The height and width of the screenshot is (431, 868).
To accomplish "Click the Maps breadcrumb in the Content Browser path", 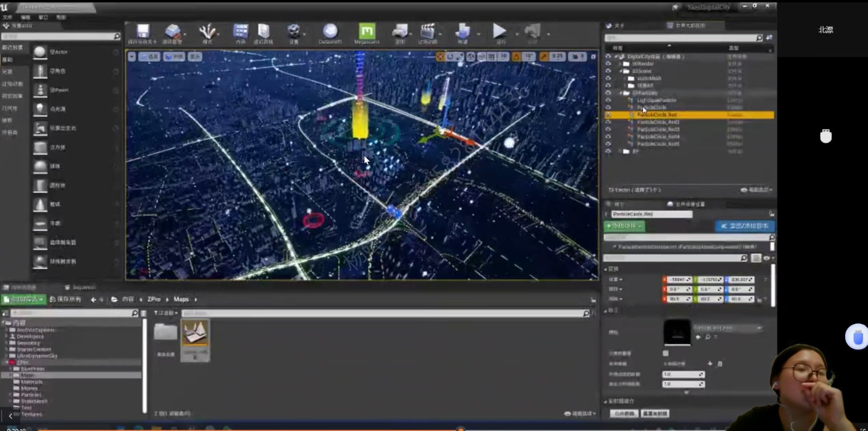I will pyautogui.click(x=181, y=299).
